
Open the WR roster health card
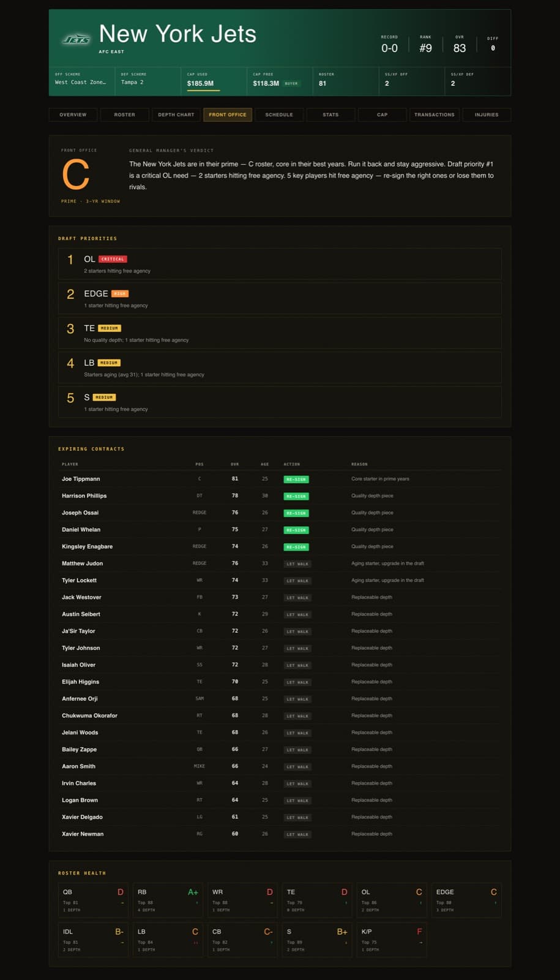243,900
